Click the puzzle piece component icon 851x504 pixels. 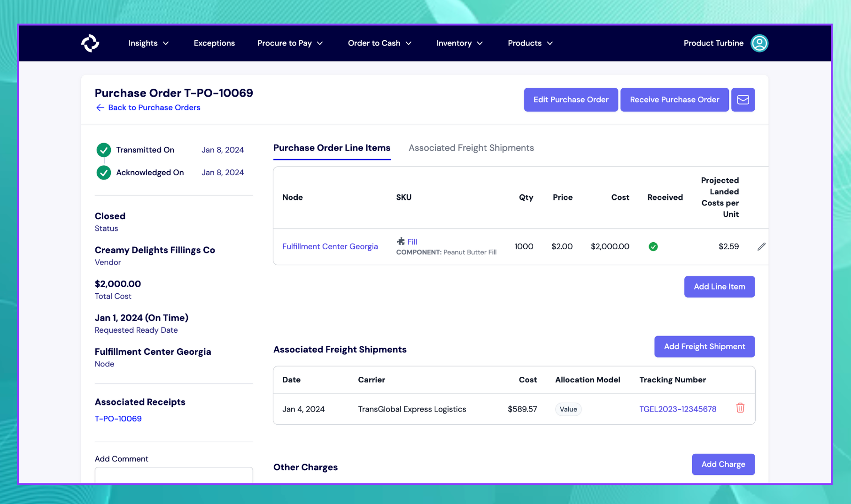[x=401, y=241]
